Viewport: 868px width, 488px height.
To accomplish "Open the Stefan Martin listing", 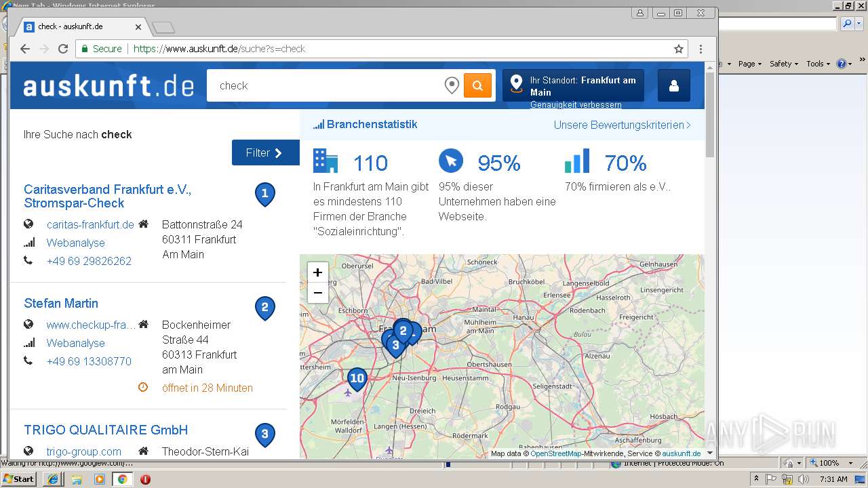I will click(61, 303).
